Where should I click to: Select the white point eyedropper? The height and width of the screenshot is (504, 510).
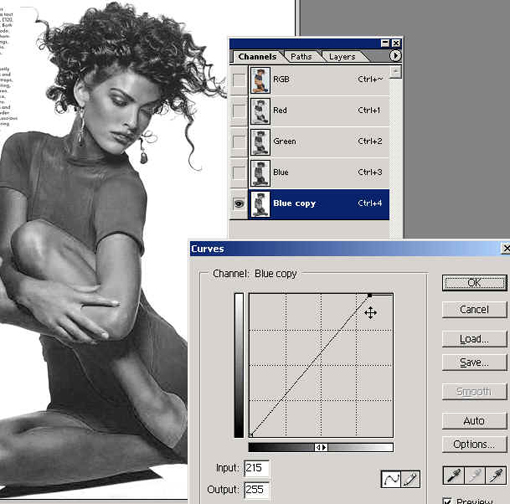tap(496, 476)
